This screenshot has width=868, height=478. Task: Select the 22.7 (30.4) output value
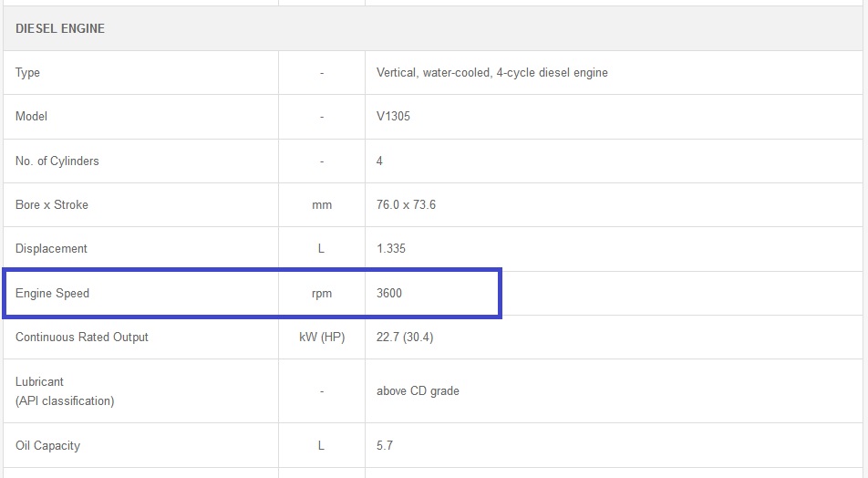coord(405,337)
